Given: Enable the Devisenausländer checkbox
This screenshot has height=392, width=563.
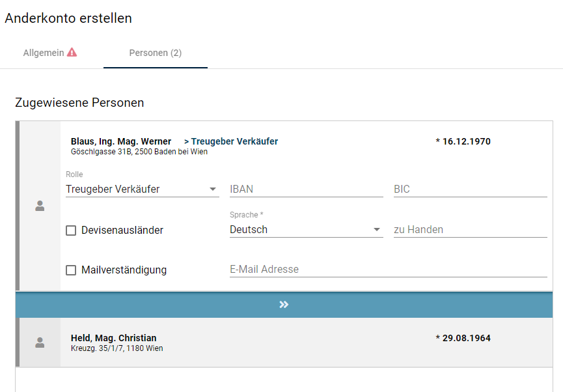Looking at the screenshot, I should 71,231.
